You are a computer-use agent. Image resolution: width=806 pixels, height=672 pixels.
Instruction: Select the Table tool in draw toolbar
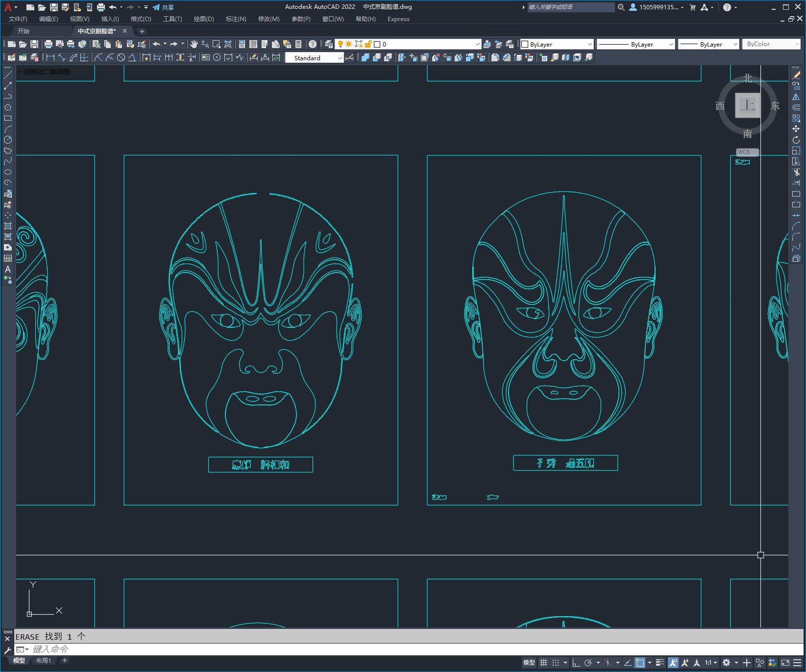[x=8, y=258]
